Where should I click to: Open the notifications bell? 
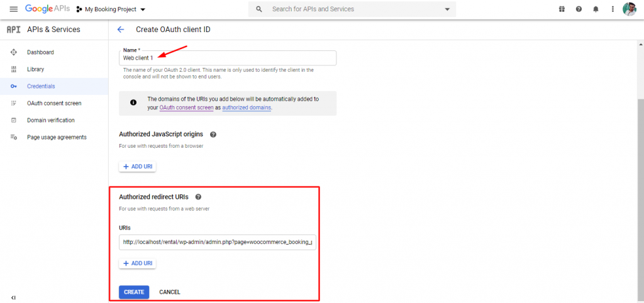pos(596,9)
